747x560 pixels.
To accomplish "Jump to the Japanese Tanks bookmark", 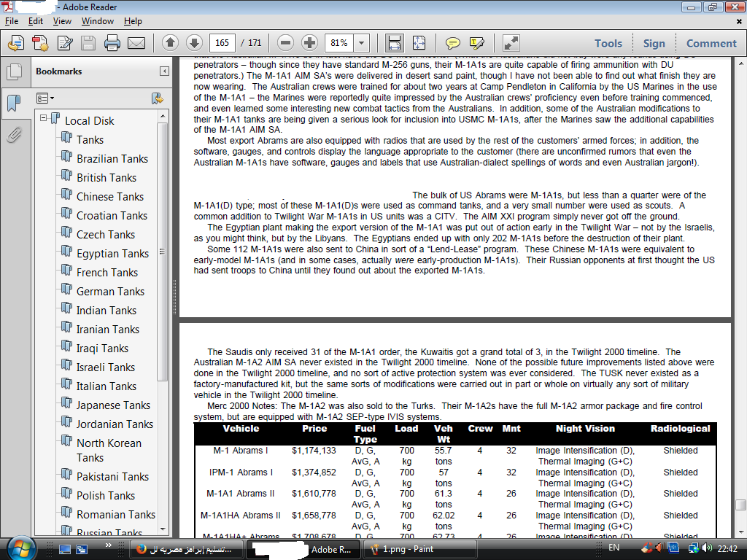I will (113, 405).
